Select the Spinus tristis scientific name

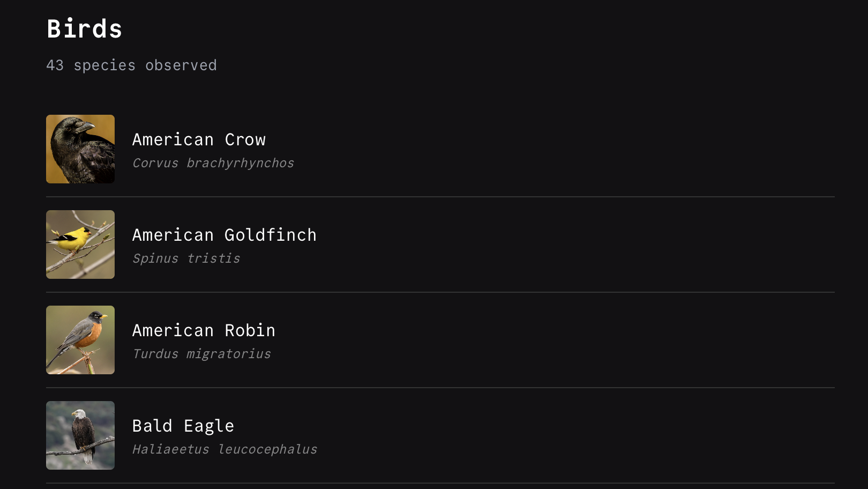(x=186, y=258)
